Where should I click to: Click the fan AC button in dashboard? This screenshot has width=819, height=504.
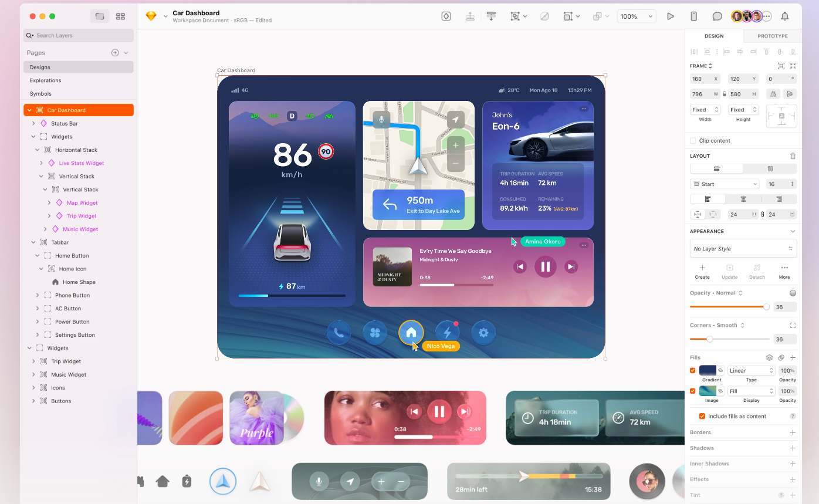click(375, 333)
